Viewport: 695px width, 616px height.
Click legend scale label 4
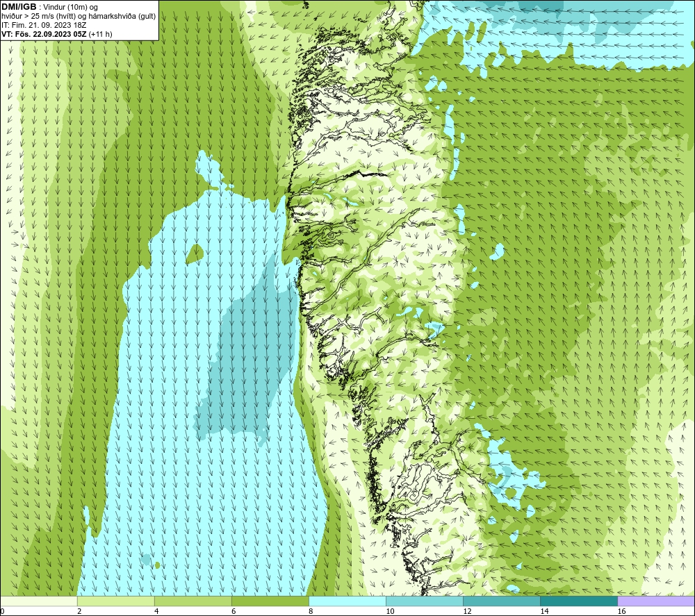coord(156,611)
